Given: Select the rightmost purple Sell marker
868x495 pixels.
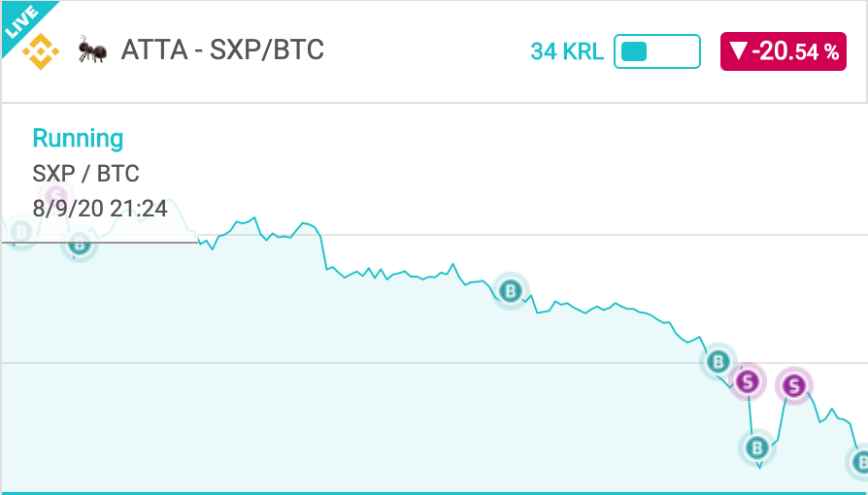Looking at the screenshot, I should click(x=794, y=385).
